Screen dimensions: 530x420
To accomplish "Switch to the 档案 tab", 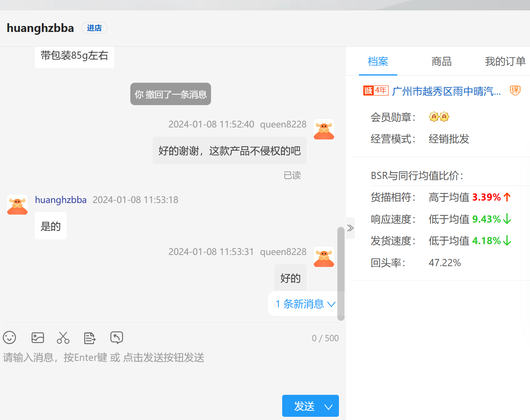I will [x=378, y=62].
